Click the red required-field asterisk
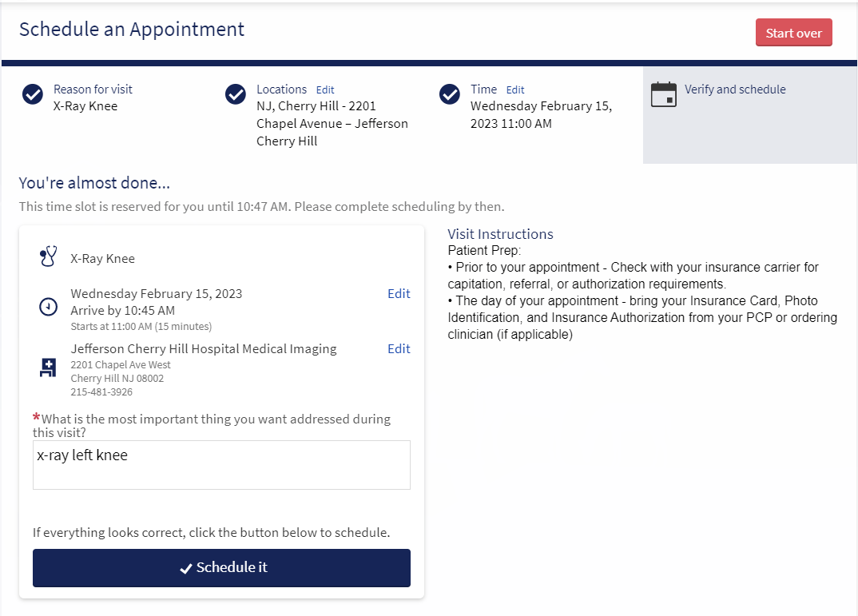This screenshot has width=858, height=616. pos(36,418)
